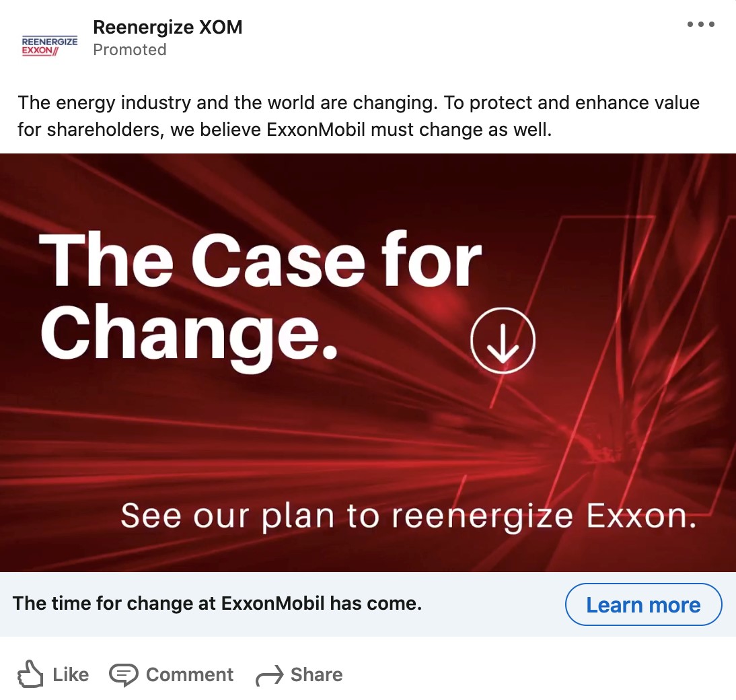
Task: Open "The time for change at ExxonMobil has come."
Action: coord(217,603)
